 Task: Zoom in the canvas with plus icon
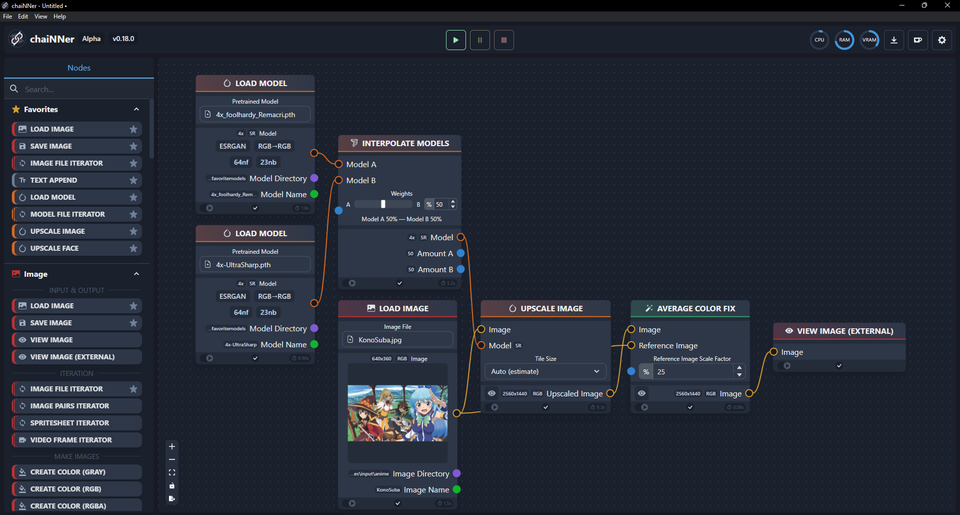point(172,446)
